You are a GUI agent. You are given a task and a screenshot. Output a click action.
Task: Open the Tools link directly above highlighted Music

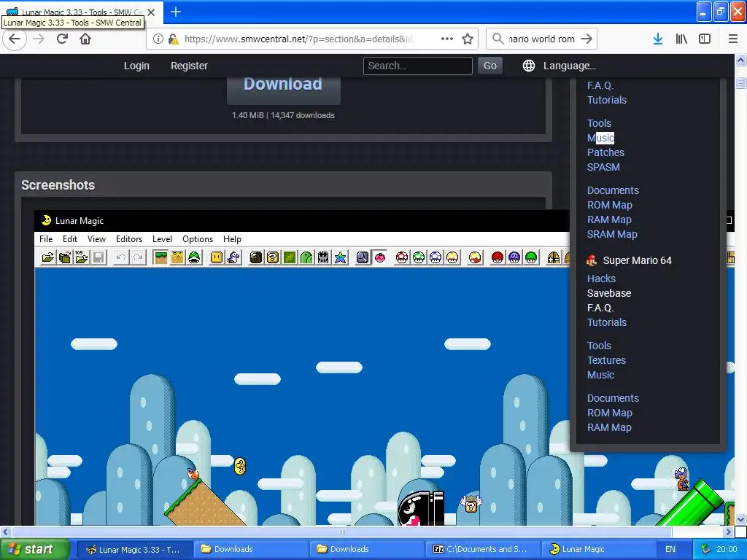pyautogui.click(x=599, y=123)
